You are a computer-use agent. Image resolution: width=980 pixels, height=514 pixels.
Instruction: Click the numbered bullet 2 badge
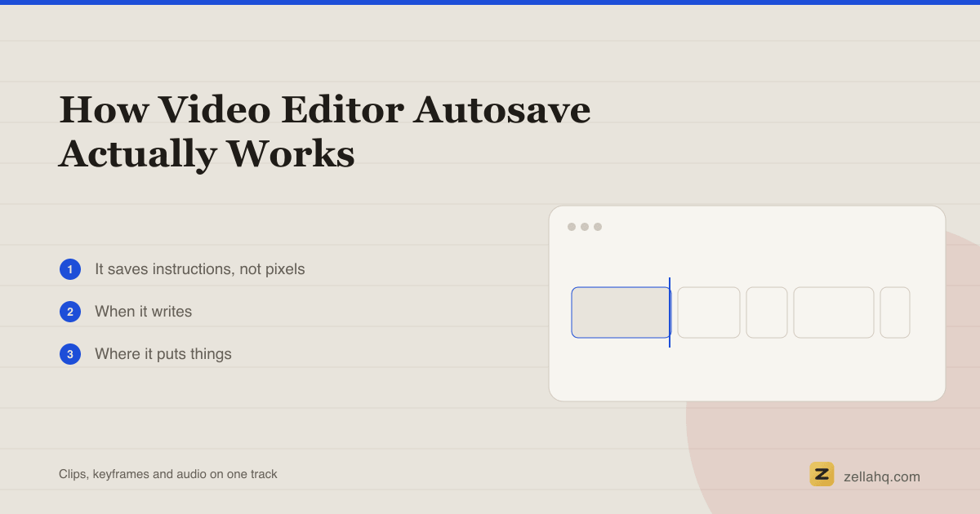70,312
